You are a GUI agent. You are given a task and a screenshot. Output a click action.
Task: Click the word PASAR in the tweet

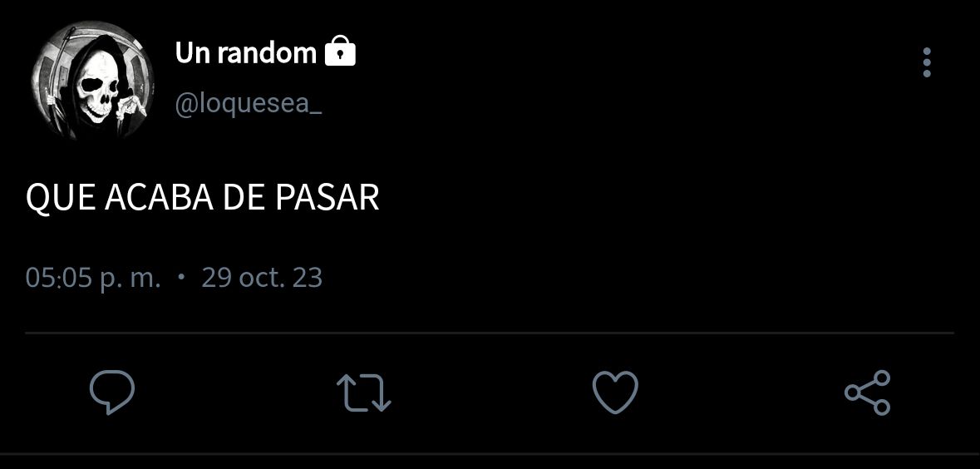pos(327,198)
